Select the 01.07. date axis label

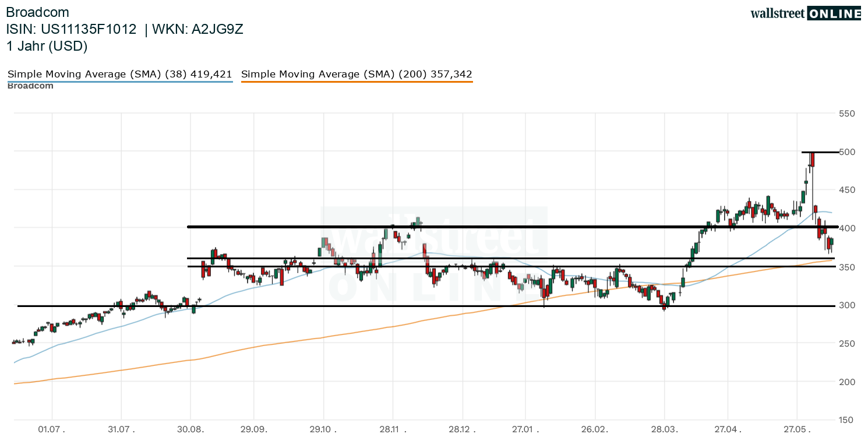click(x=52, y=429)
